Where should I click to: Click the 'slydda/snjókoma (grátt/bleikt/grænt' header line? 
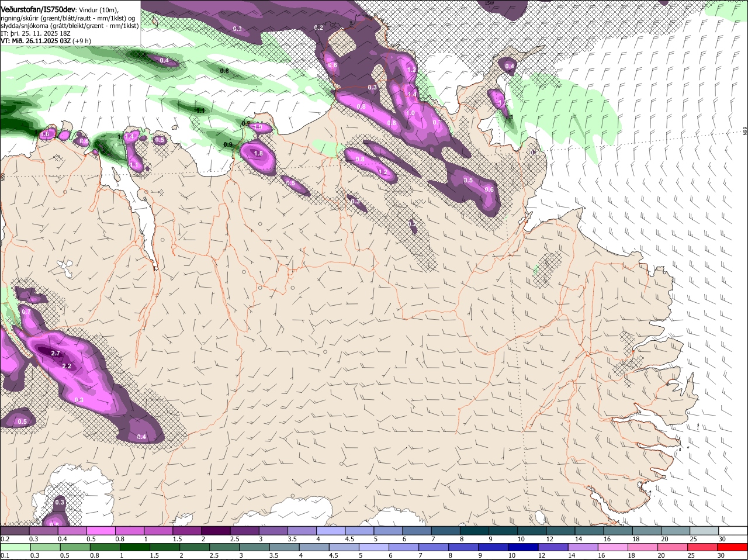click(x=70, y=26)
